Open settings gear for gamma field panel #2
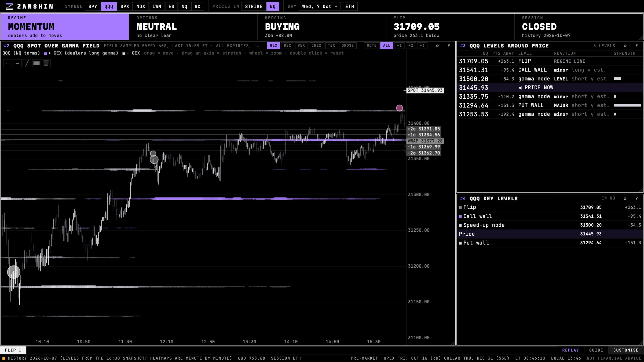The image size is (644, 362). pyautogui.click(x=437, y=46)
